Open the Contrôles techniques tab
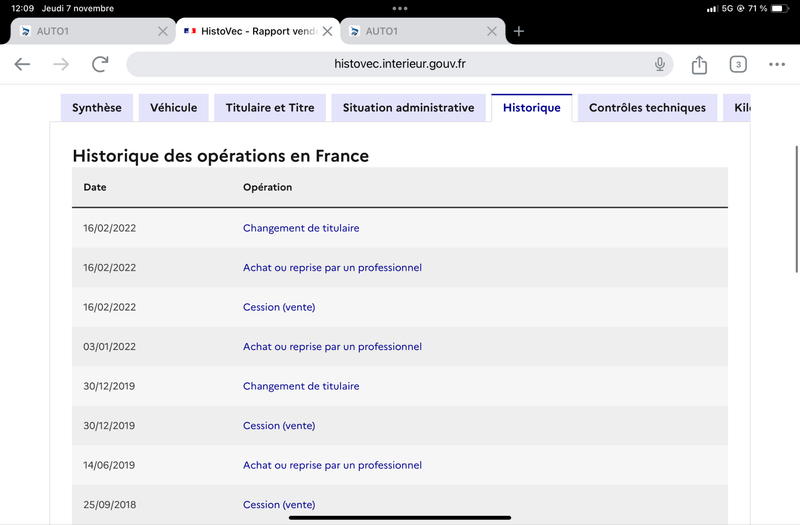This screenshot has width=800, height=525. [647, 108]
